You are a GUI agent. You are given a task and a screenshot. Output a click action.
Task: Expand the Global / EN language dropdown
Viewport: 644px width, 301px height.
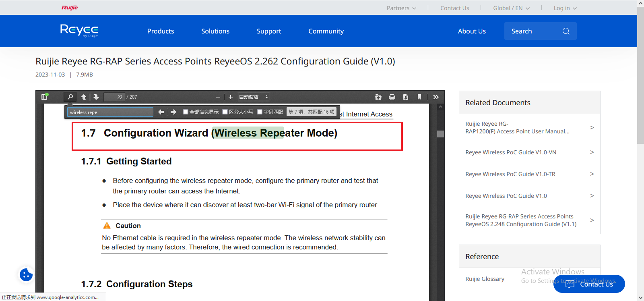511,8
